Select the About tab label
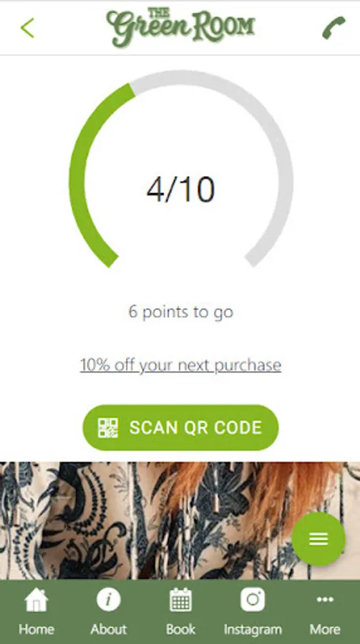Viewport: 360px width, 644px height. pos(109,629)
